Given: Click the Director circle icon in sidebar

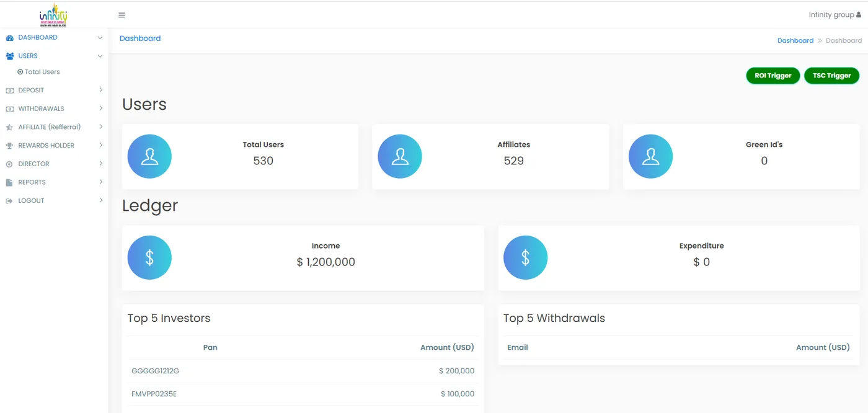Looking at the screenshot, I should click(x=9, y=164).
